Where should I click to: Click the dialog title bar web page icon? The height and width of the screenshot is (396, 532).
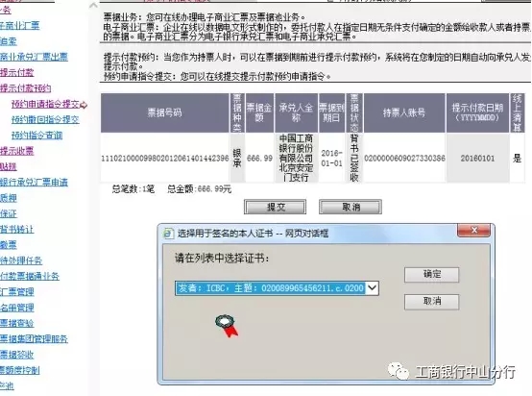point(168,234)
